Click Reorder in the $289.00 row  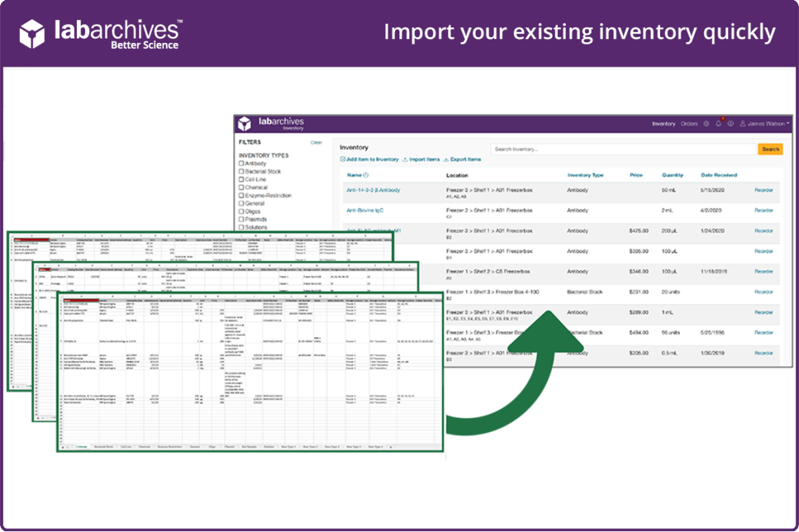pyautogui.click(x=763, y=312)
